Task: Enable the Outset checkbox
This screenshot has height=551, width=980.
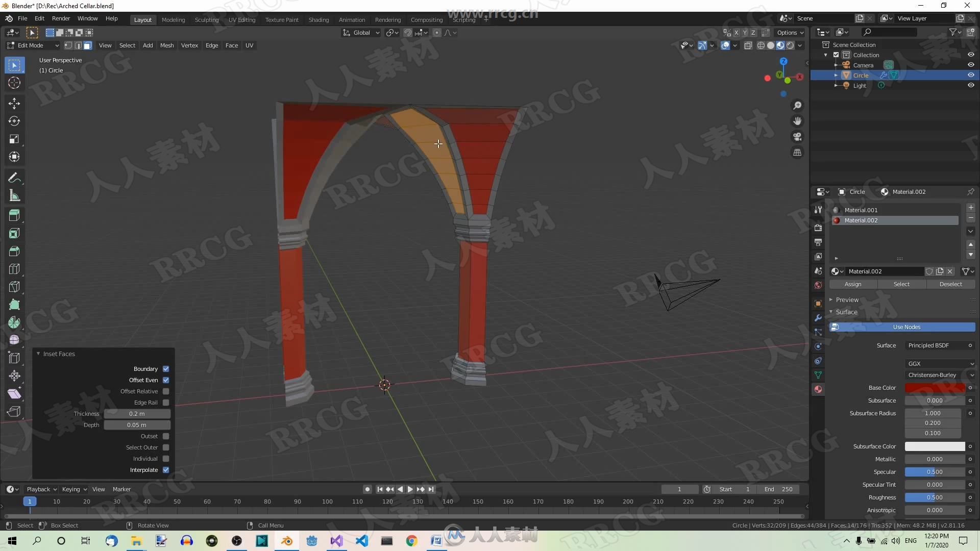Action: 166,436
